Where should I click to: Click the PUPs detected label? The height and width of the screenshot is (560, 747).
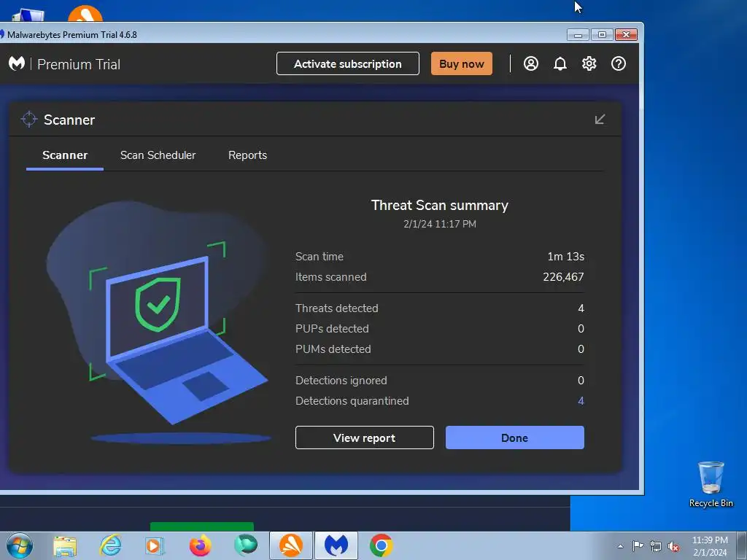(x=332, y=329)
